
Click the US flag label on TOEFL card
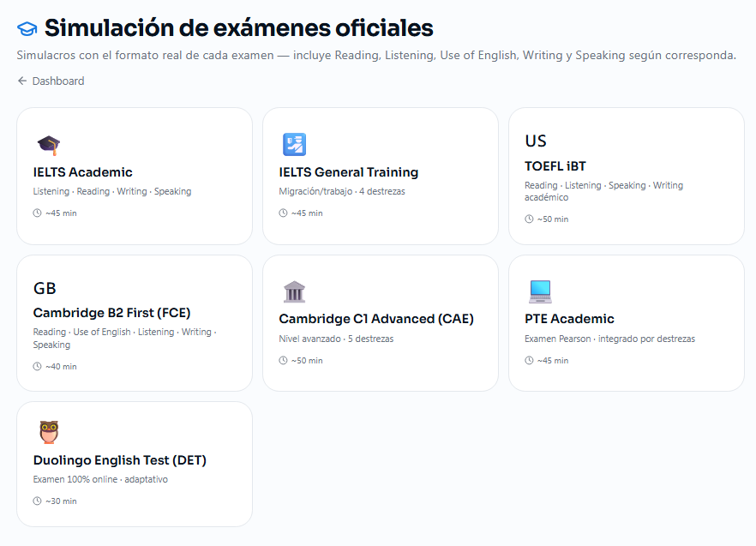(536, 141)
